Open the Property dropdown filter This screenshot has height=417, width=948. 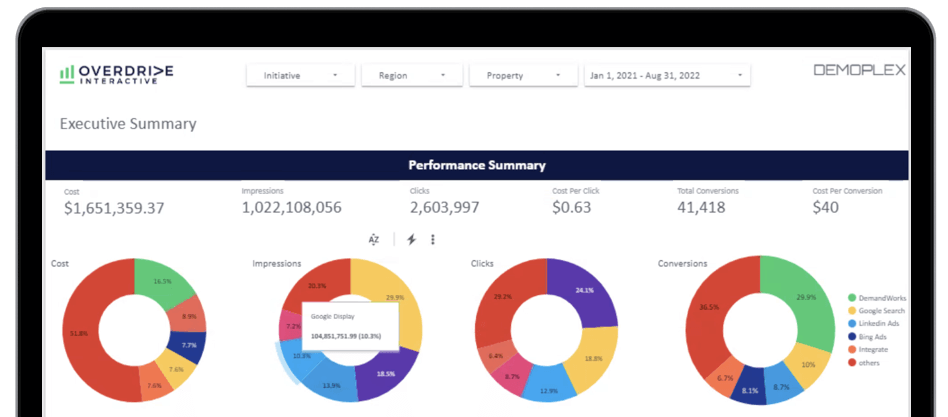pos(524,76)
